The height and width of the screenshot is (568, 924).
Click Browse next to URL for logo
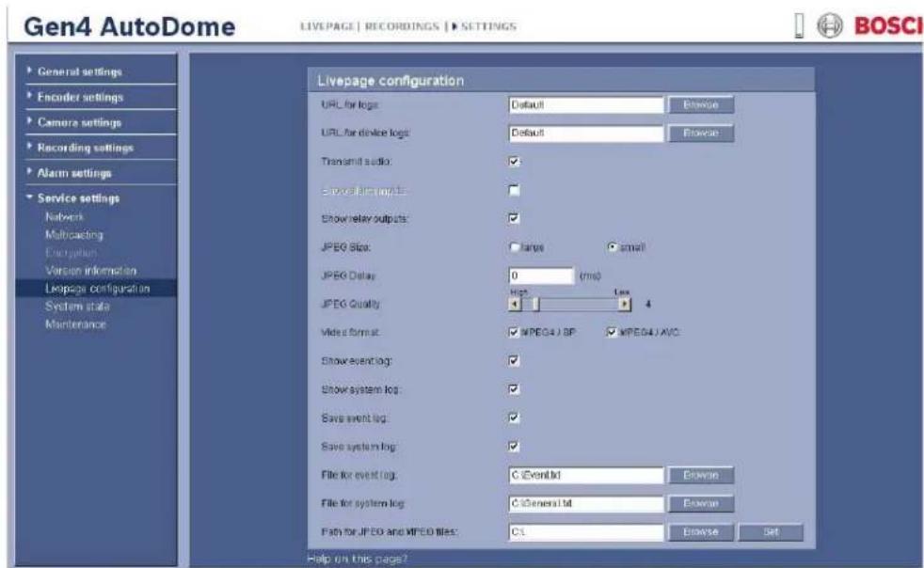(701, 105)
